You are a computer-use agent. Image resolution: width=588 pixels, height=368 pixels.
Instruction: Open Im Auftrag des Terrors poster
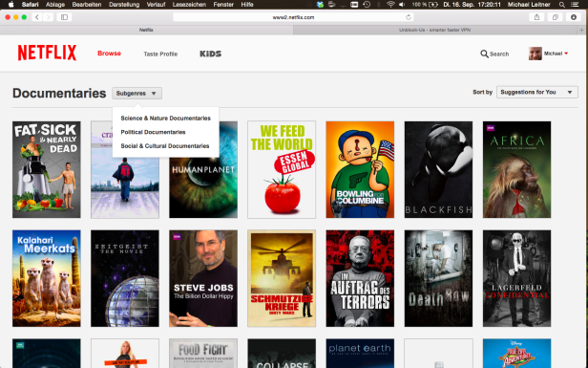360,278
